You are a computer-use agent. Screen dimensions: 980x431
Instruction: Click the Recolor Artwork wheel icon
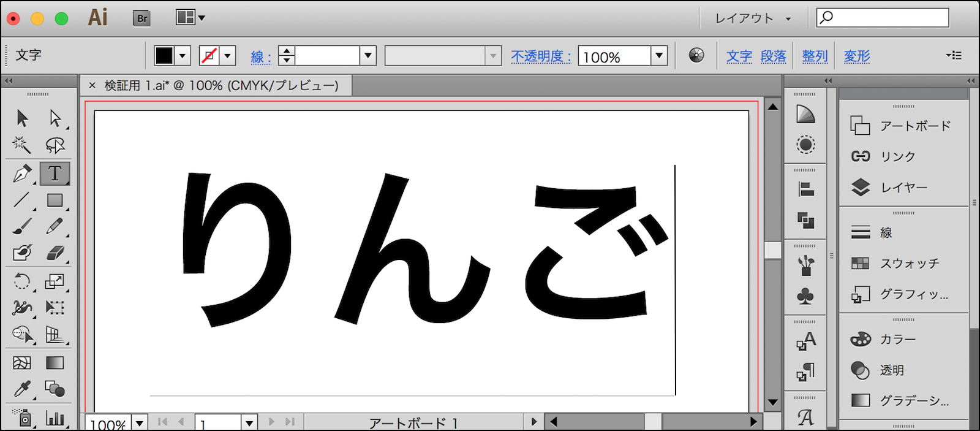(696, 56)
